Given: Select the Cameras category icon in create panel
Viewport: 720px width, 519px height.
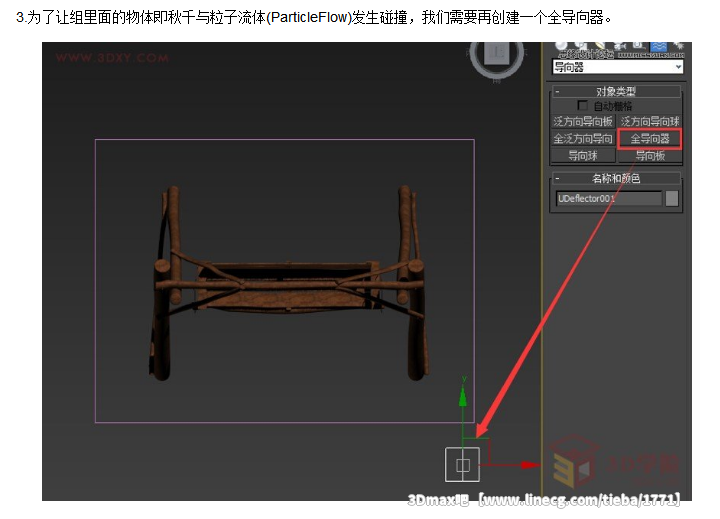Looking at the screenshot, I should (x=620, y=46).
